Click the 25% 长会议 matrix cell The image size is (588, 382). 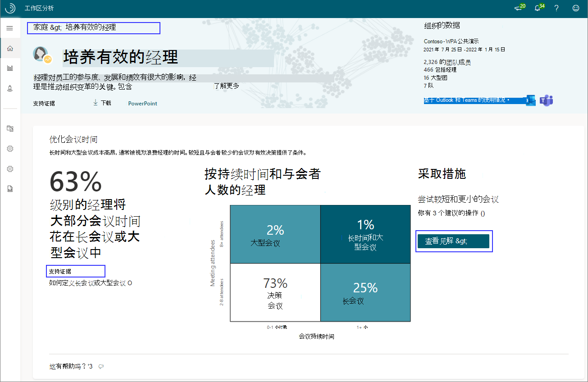[x=366, y=292]
